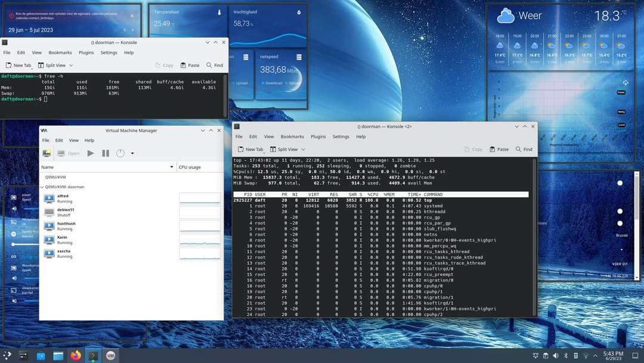
Task: Click first Konsole terminal vertical scrollbar
Action: coord(225,96)
